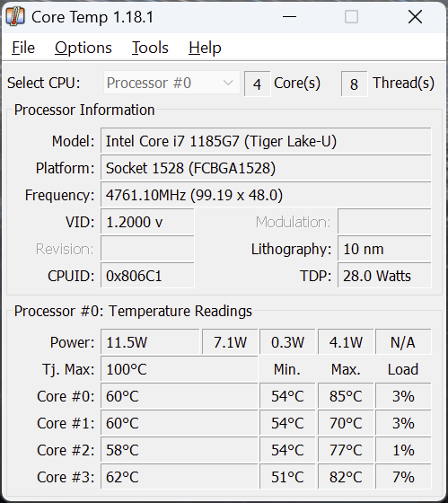
Task: Click Core #3 minimum temperature 51°C
Action: tap(287, 477)
